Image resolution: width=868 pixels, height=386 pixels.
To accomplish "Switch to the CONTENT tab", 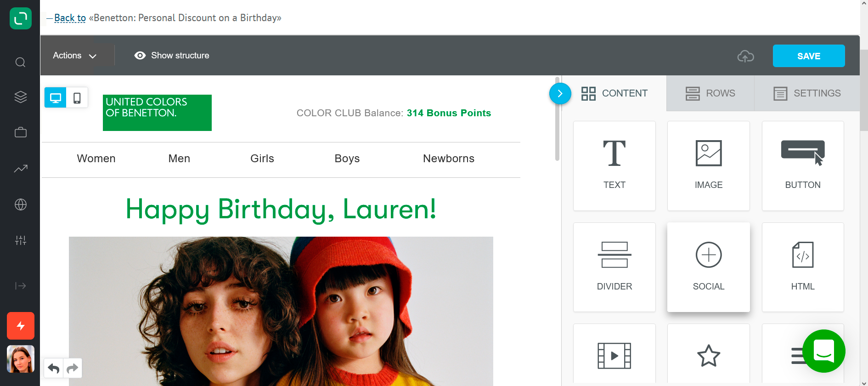I will pyautogui.click(x=614, y=93).
